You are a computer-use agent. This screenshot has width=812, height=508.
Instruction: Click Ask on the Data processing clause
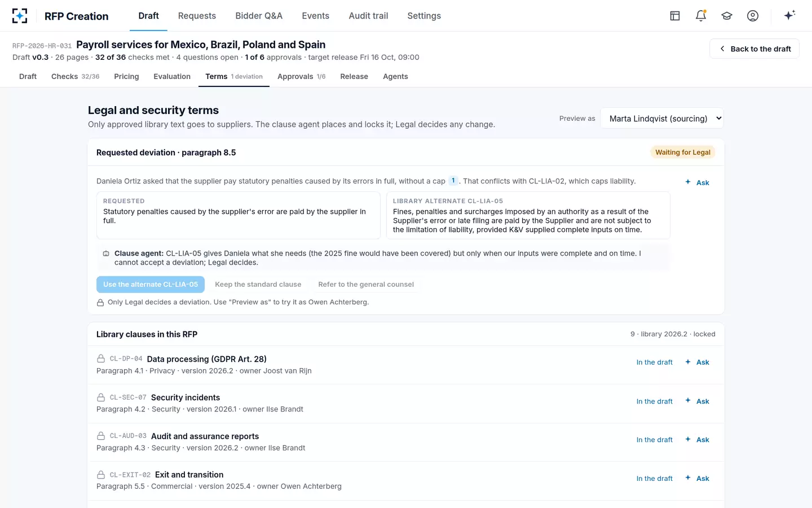pos(697,362)
